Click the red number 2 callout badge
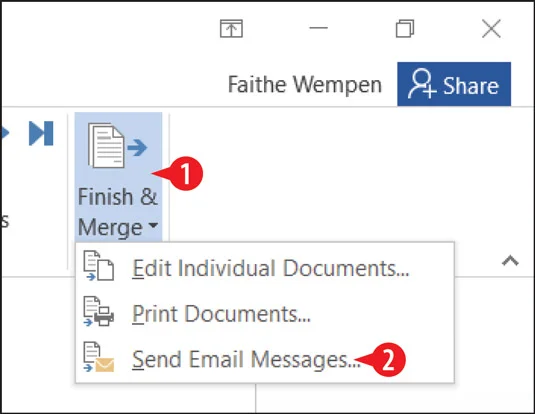The image size is (535, 414). (388, 360)
